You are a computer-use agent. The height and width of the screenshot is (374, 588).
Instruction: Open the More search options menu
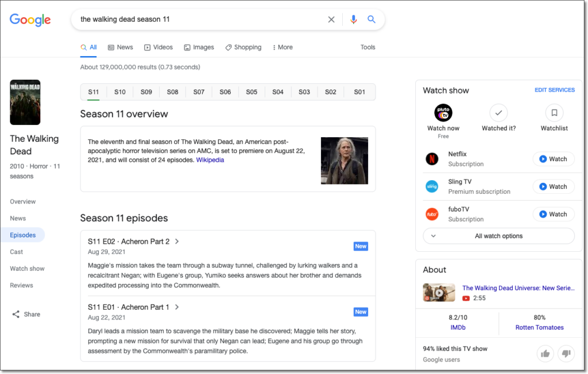(x=283, y=47)
